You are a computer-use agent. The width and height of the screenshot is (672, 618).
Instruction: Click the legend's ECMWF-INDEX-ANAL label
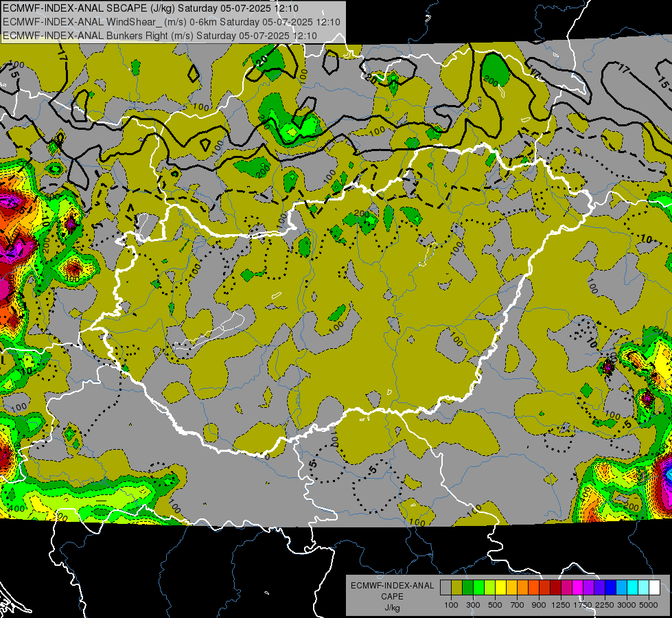(x=392, y=586)
